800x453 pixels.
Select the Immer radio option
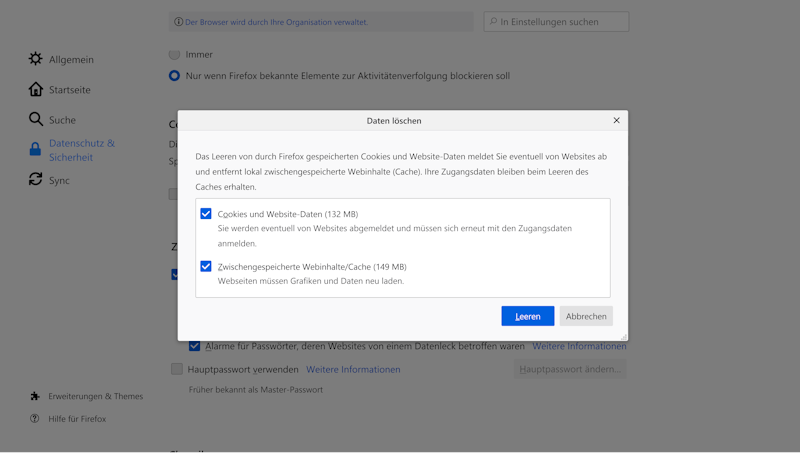point(174,54)
